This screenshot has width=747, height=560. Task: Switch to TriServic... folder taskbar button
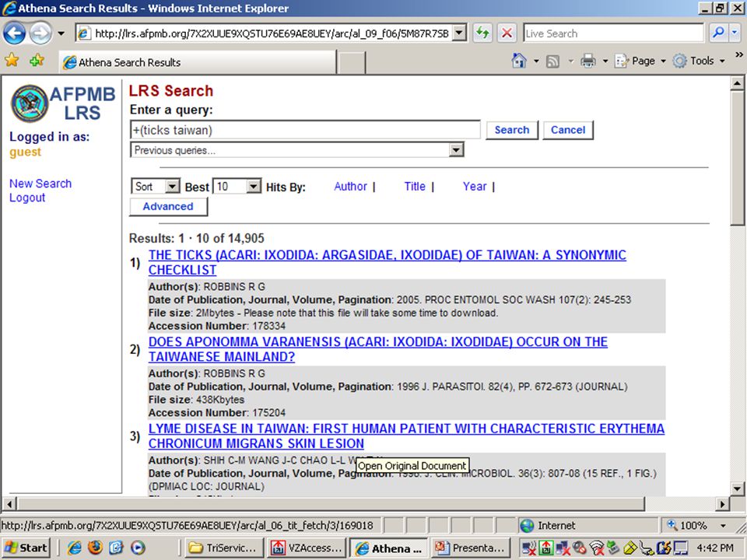(x=223, y=548)
